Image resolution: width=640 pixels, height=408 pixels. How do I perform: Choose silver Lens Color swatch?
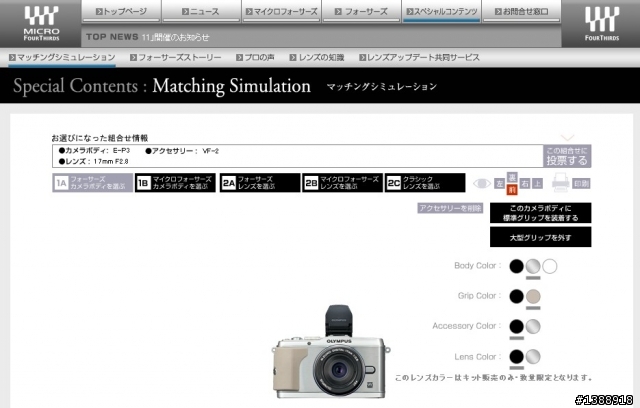tap(533, 357)
